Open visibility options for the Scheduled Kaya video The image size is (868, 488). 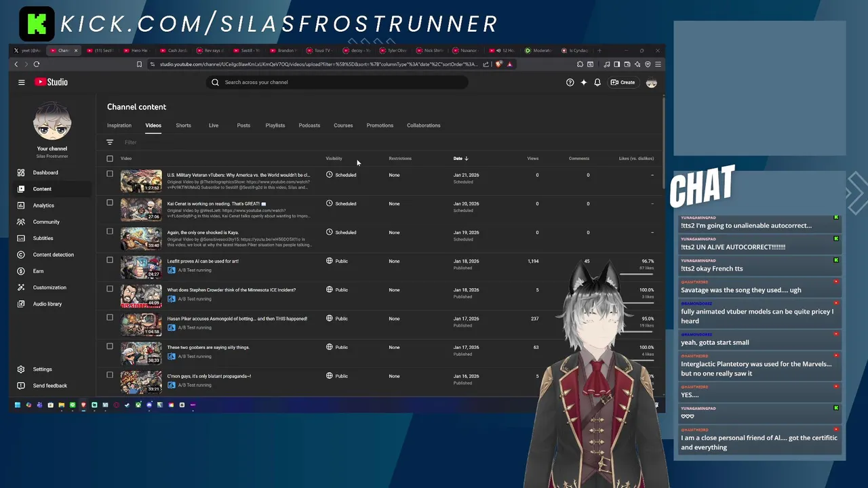341,232
